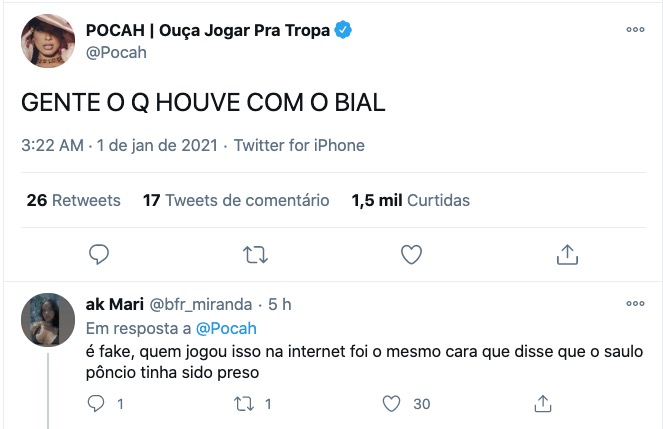Retweet Pocah's main tweet
Viewport: 663px width, 429px height.
point(255,254)
